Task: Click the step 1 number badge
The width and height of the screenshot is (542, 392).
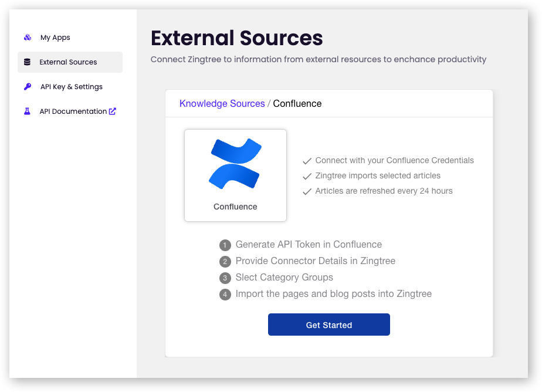Action: click(225, 245)
